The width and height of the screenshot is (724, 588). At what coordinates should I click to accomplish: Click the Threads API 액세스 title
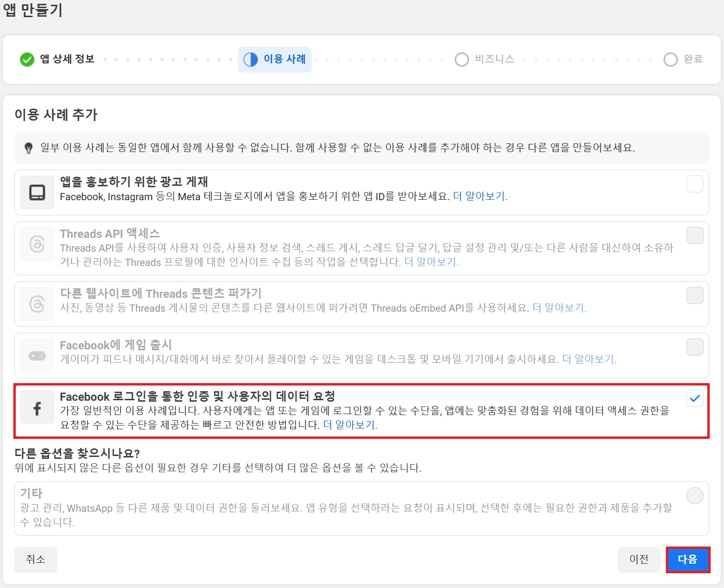pos(110,233)
